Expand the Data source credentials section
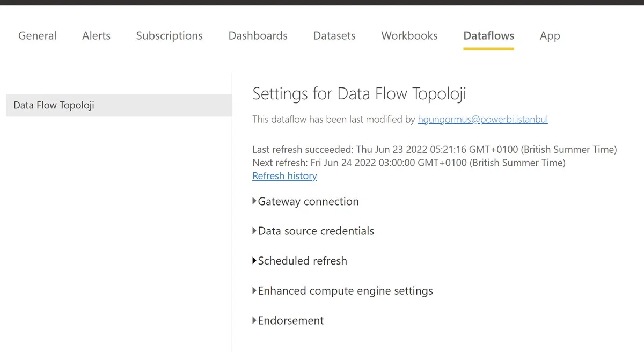 click(x=313, y=231)
